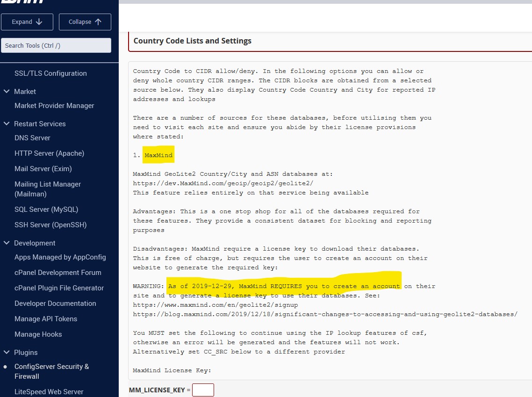Collapse the Restart Services chevron

(7, 123)
